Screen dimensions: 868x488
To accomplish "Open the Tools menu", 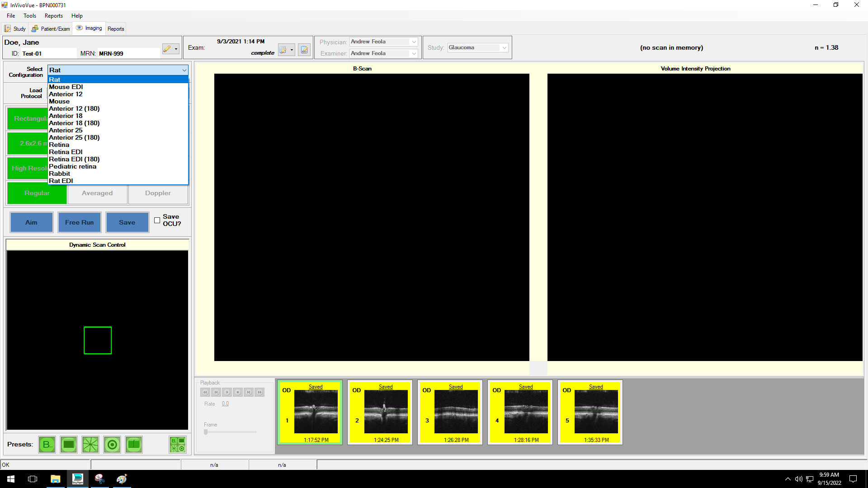I will pos(30,16).
